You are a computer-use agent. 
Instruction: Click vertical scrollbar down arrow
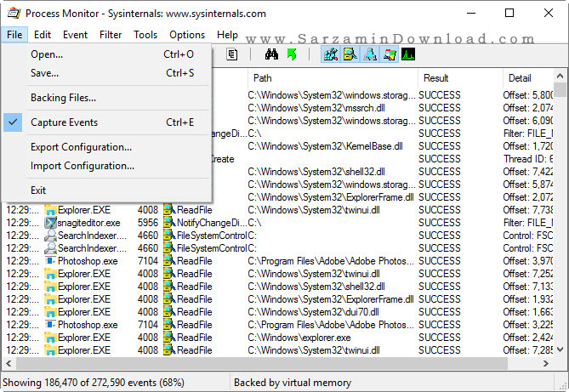pyautogui.click(x=560, y=349)
